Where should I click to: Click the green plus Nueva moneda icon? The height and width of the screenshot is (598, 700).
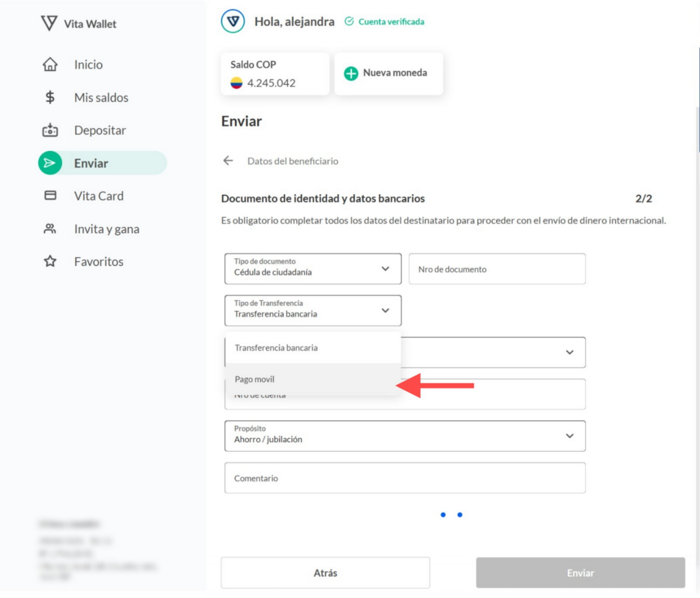point(351,73)
